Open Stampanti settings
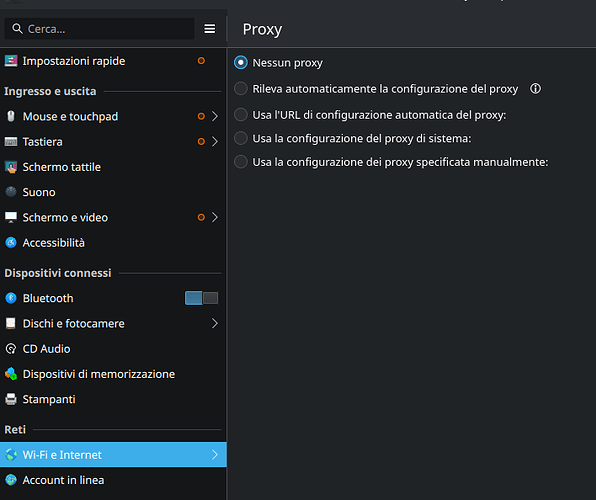This screenshot has width=596, height=500. (113, 399)
